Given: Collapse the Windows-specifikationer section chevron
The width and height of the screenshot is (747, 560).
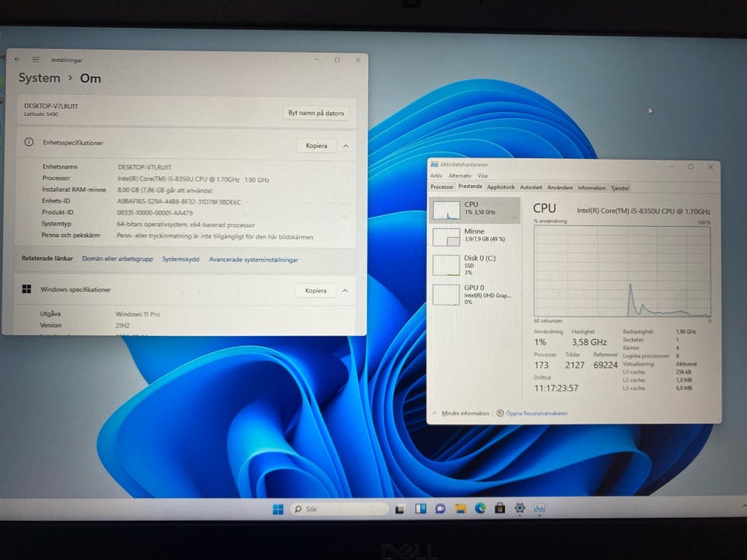Looking at the screenshot, I should 345,291.
